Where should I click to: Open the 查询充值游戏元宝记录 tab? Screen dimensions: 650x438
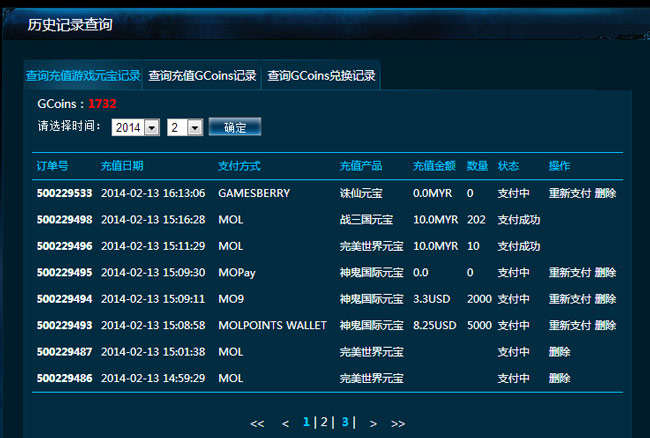[x=83, y=75]
